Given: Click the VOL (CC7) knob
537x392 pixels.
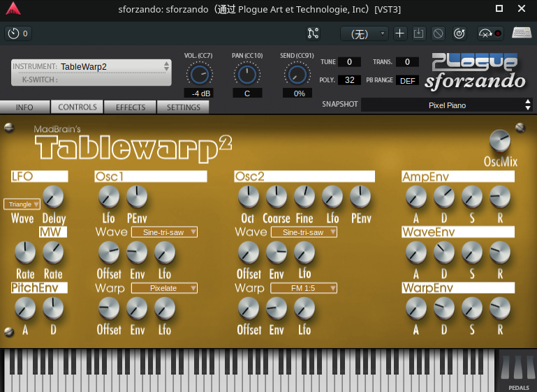Looking at the screenshot, I should click(x=199, y=74).
